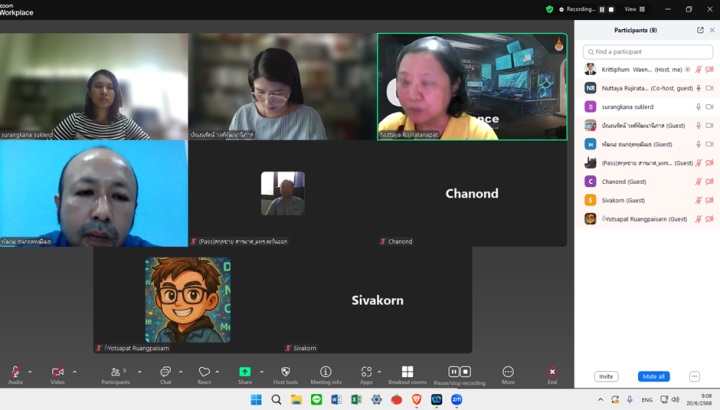The image size is (720, 410).
Task: Open Breakout rooms
Action: pyautogui.click(x=407, y=372)
